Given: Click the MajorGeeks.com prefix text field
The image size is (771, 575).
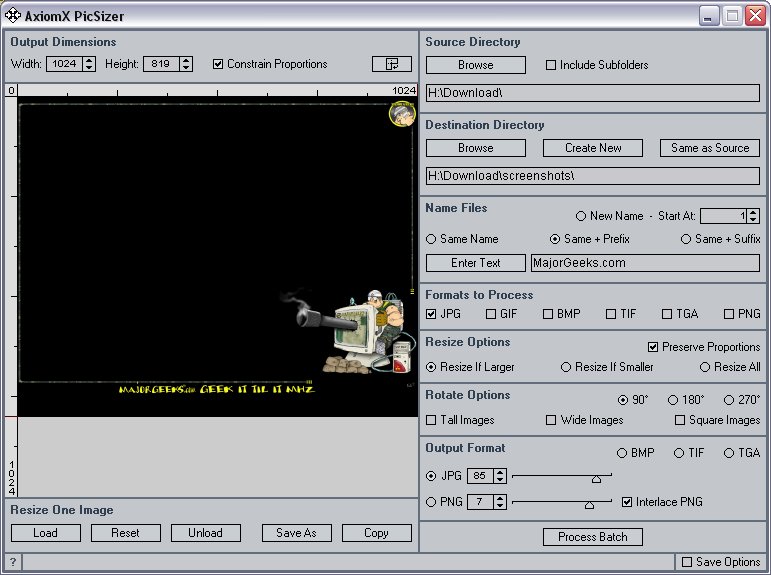Looking at the screenshot, I should [645, 263].
